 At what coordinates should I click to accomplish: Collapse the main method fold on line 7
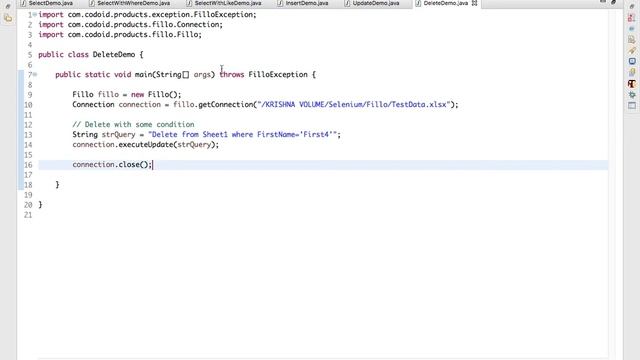click(35, 75)
